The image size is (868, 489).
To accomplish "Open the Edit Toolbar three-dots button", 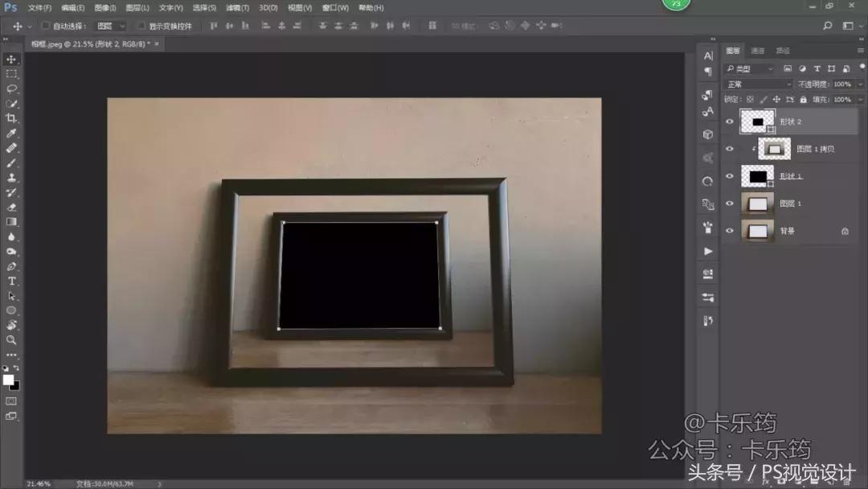I will click(11, 355).
